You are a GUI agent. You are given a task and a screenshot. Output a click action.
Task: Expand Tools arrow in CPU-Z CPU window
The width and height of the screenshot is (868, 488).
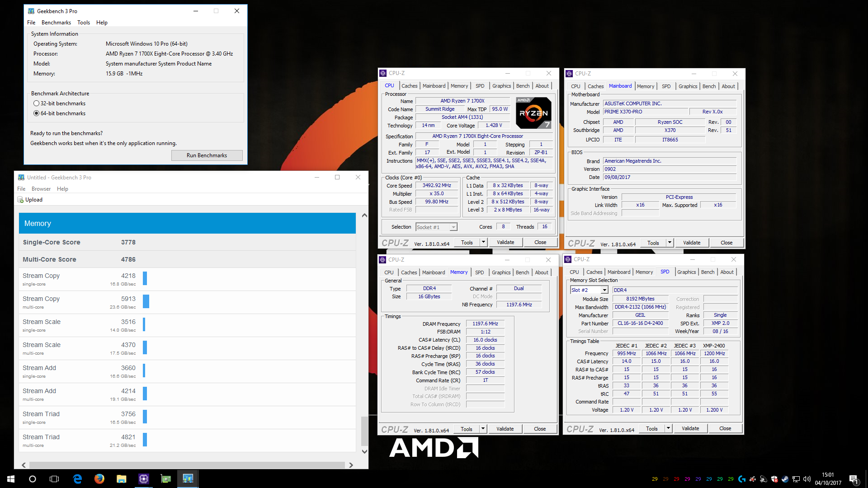coord(483,242)
